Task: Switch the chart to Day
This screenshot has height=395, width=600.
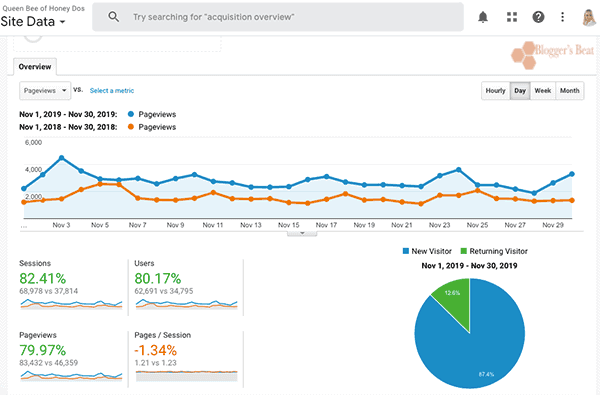Action: tap(520, 91)
